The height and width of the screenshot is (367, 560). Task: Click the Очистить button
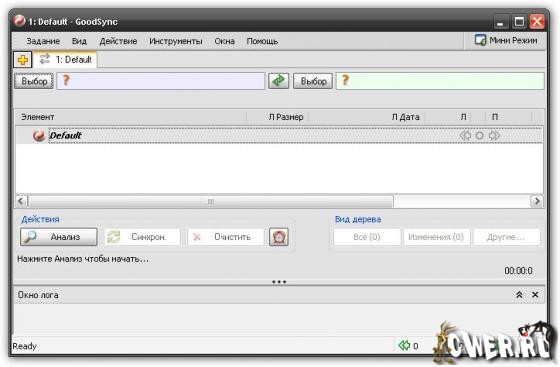[226, 237]
